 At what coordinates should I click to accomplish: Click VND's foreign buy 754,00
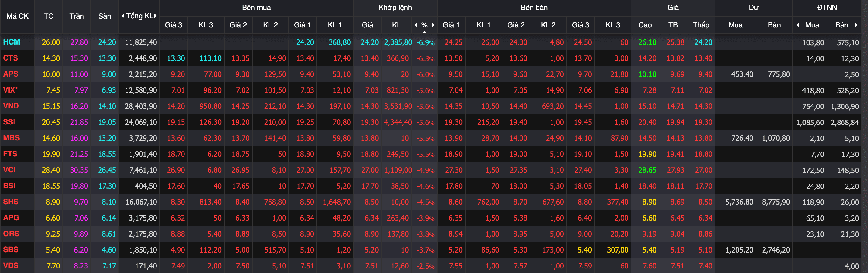coord(813,106)
